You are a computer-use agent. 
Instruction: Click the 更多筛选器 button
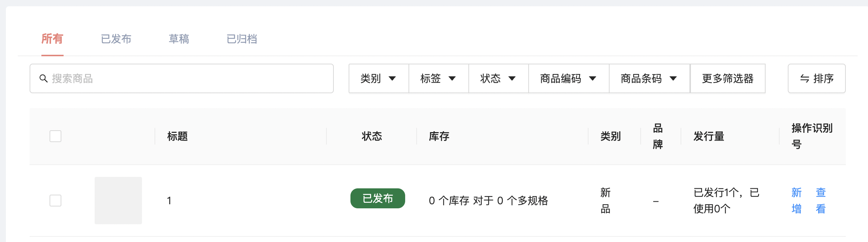click(x=728, y=78)
